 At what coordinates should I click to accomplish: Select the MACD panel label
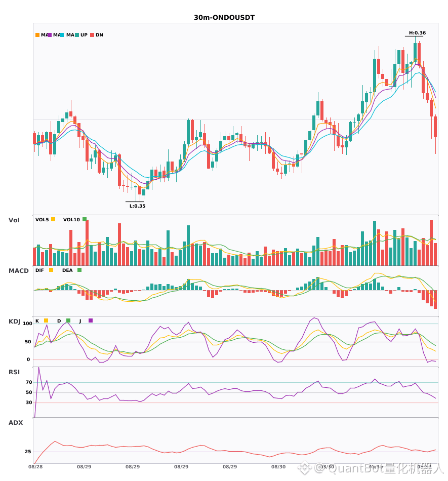coord(18,271)
